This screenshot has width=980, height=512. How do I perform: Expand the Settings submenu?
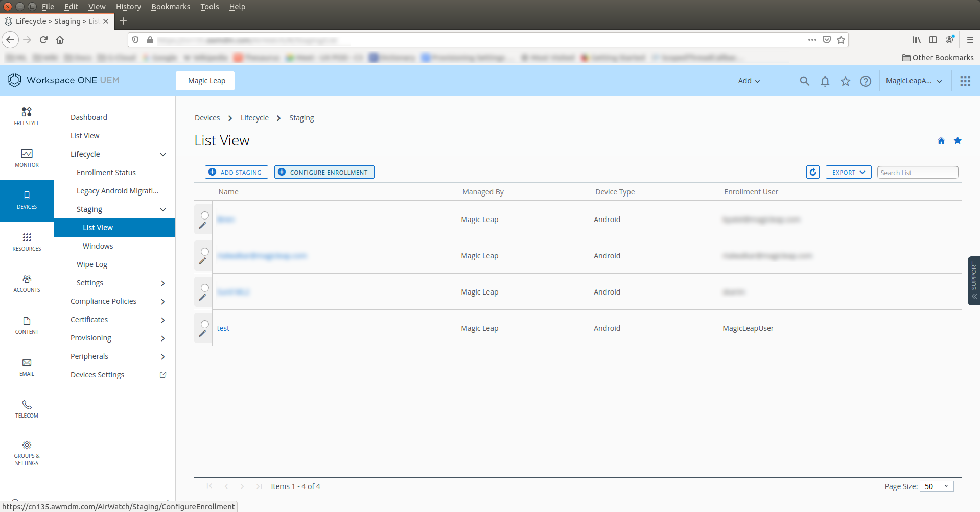pos(163,283)
